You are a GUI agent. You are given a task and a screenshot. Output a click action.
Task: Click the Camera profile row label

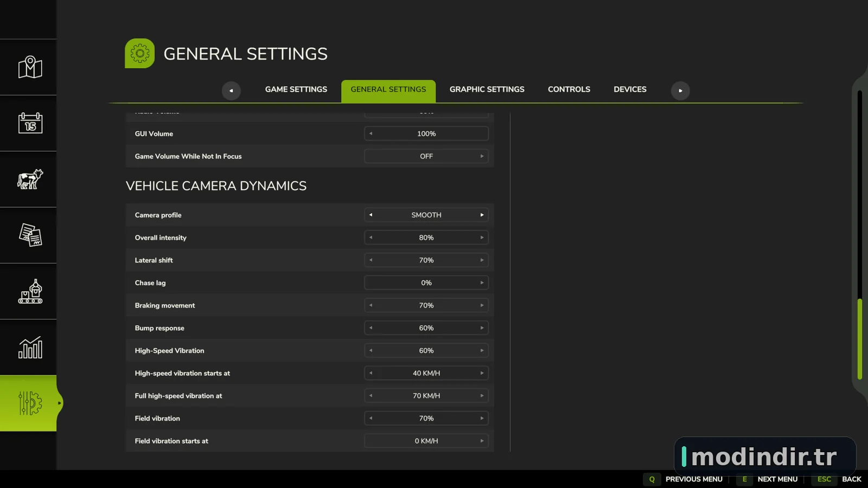(158, 215)
